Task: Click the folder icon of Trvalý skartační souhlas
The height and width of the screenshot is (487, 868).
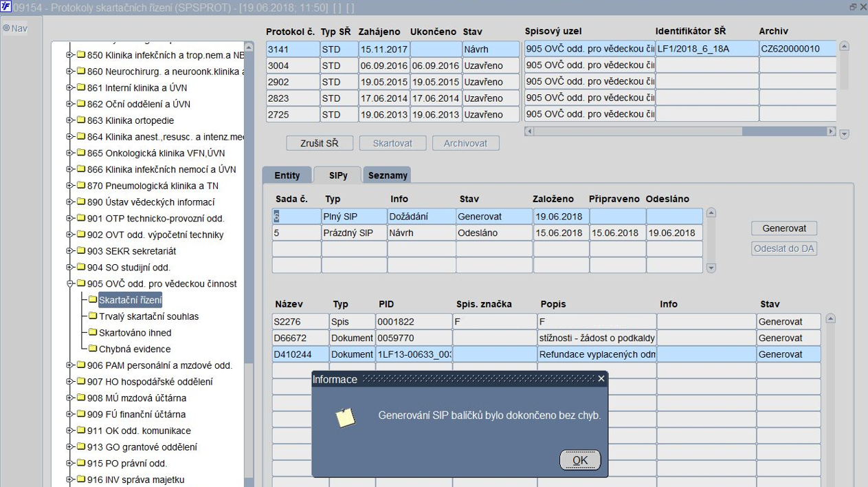Action: pyautogui.click(x=93, y=316)
